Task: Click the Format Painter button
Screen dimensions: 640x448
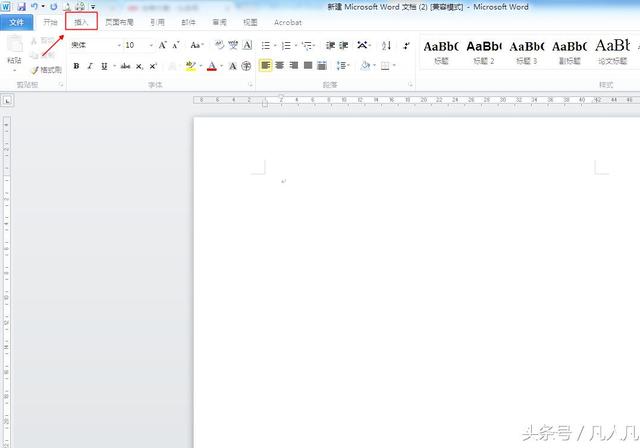Action: tap(46, 70)
